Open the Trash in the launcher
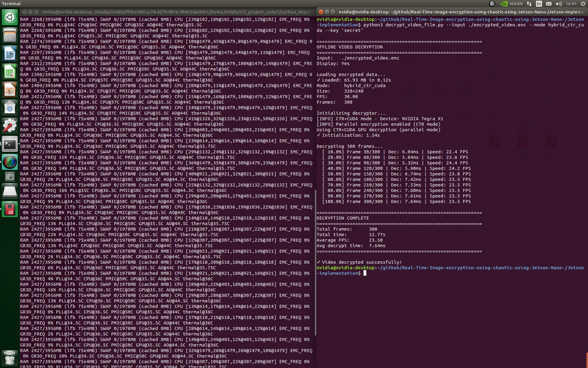The height and width of the screenshot is (368, 588). (x=10, y=358)
